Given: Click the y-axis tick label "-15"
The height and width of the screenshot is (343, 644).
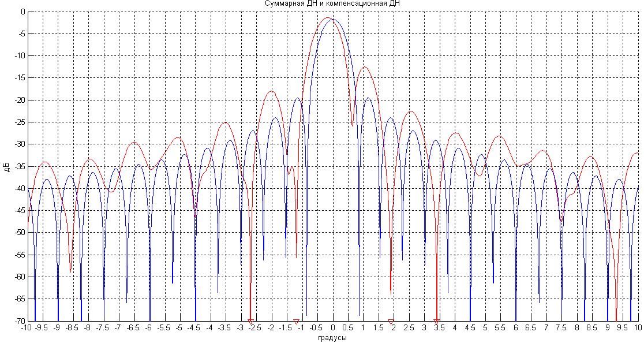Looking at the screenshot, I should (20, 78).
